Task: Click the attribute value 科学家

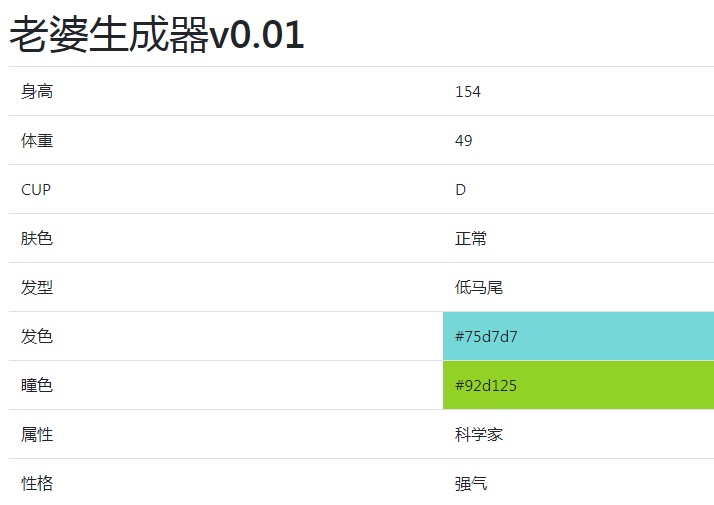Action: click(x=479, y=434)
